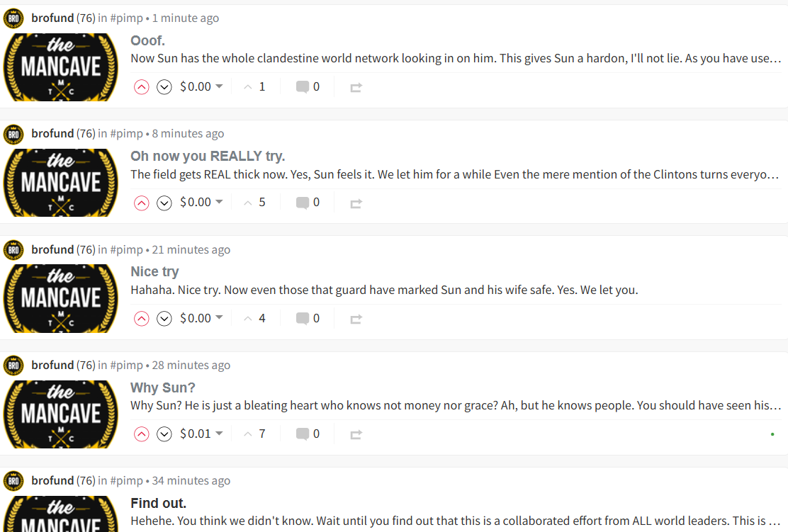Open Mancave thumbnail of "Nice try" post
The image size is (788, 532).
pos(60,298)
